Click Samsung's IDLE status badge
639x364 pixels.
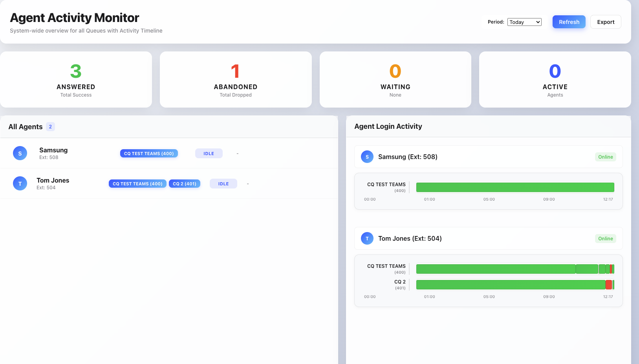tap(209, 154)
